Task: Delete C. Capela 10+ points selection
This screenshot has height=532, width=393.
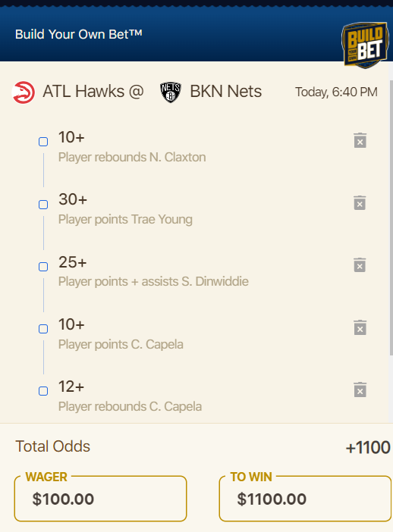Action: click(x=360, y=327)
